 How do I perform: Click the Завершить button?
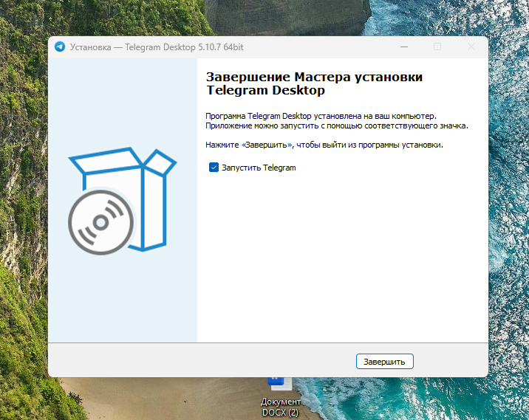pyautogui.click(x=385, y=362)
